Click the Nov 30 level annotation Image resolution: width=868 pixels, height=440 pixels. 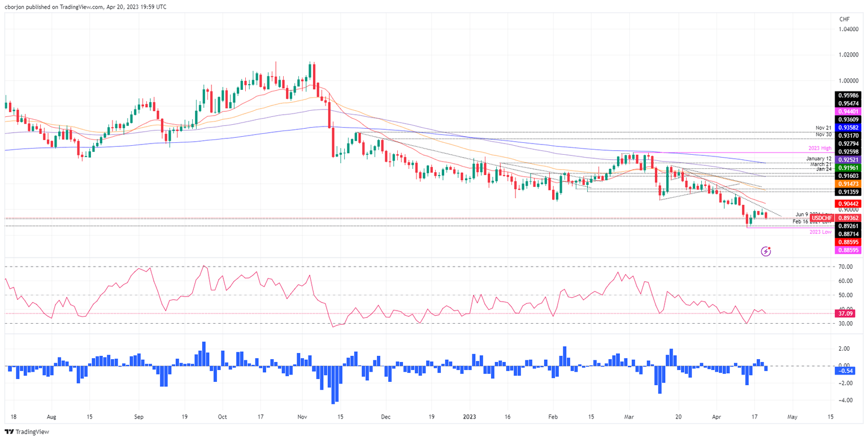[823, 135]
